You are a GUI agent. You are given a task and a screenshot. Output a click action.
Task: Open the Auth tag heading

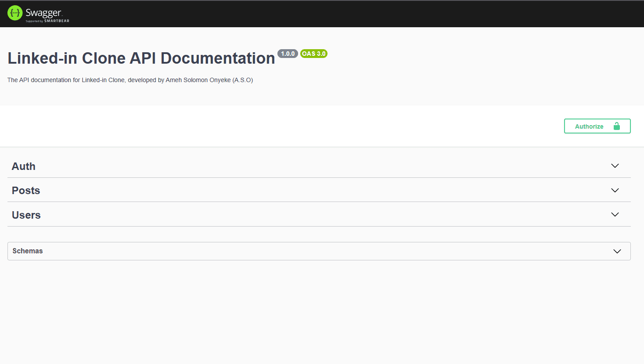[x=24, y=166]
